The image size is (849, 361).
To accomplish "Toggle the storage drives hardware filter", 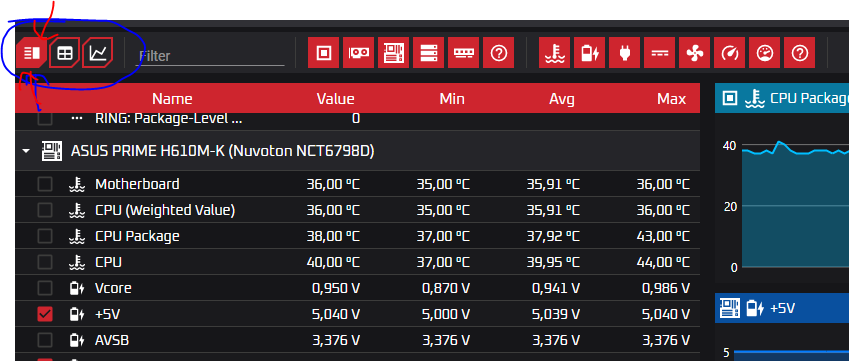I will [x=428, y=52].
